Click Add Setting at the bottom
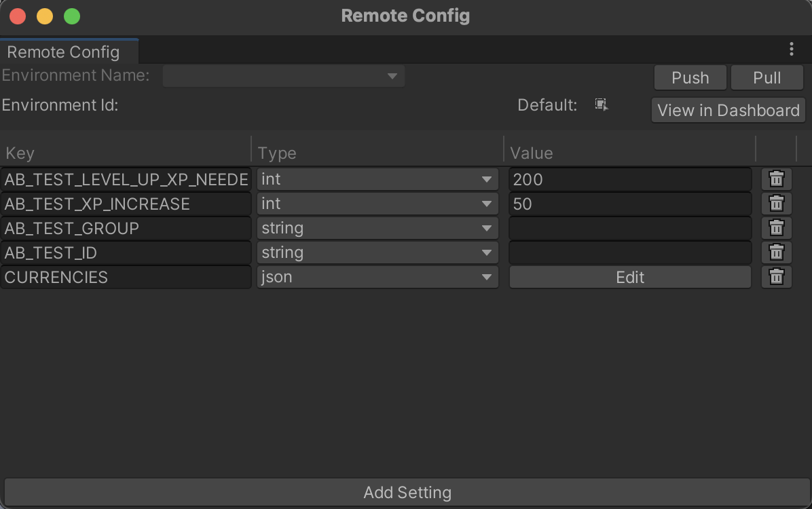812x509 pixels. [406, 493]
